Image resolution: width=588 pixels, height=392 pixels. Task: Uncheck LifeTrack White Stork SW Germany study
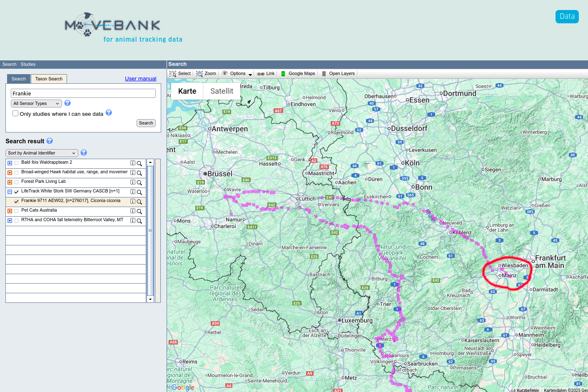pyautogui.click(x=17, y=192)
